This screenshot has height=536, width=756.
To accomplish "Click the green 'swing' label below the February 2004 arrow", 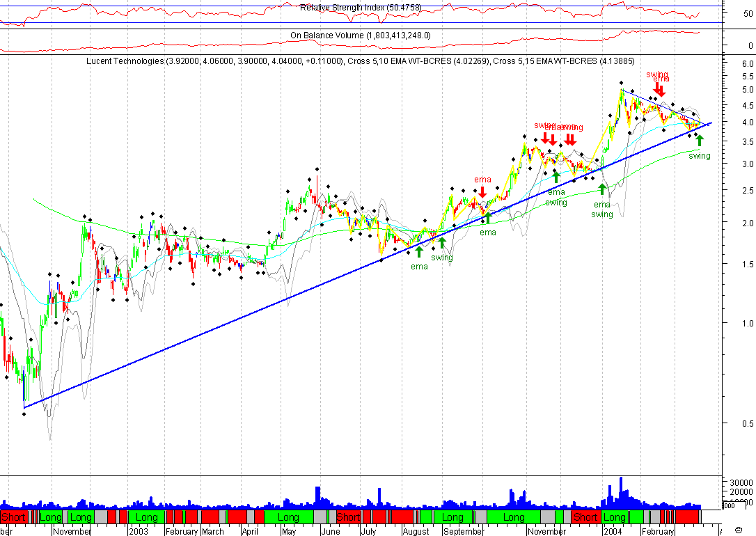I will coord(700,156).
